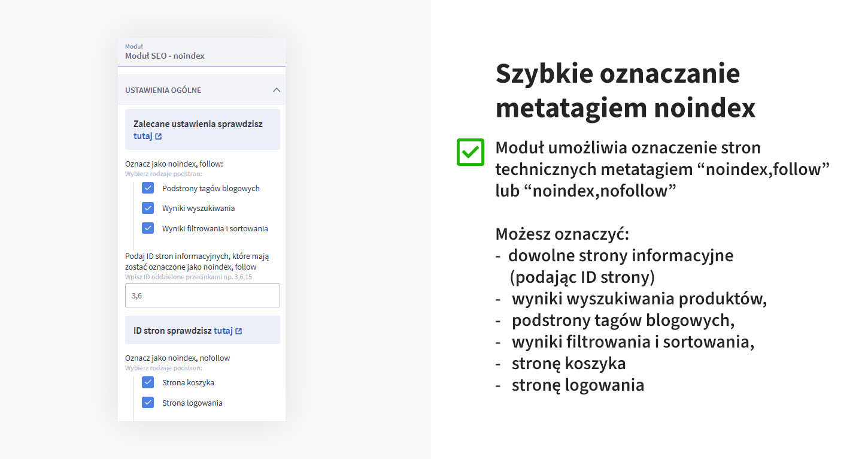Click the Ustawienia ogólne section header
The image size is (868, 459).
point(202,90)
